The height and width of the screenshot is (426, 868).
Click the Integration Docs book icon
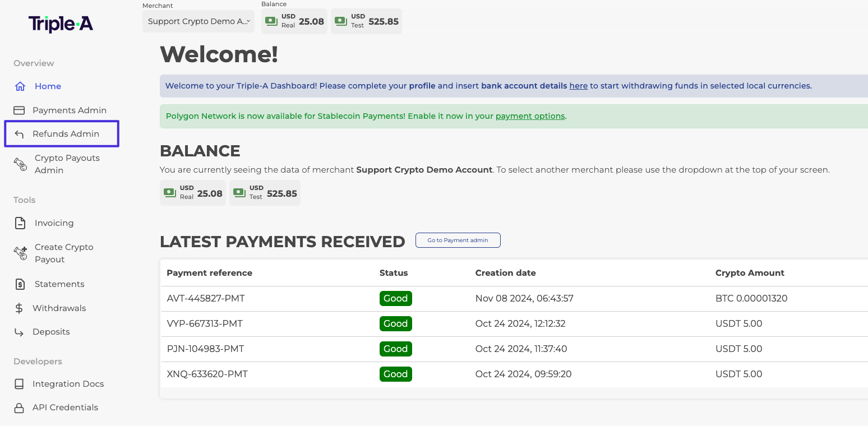(19, 384)
